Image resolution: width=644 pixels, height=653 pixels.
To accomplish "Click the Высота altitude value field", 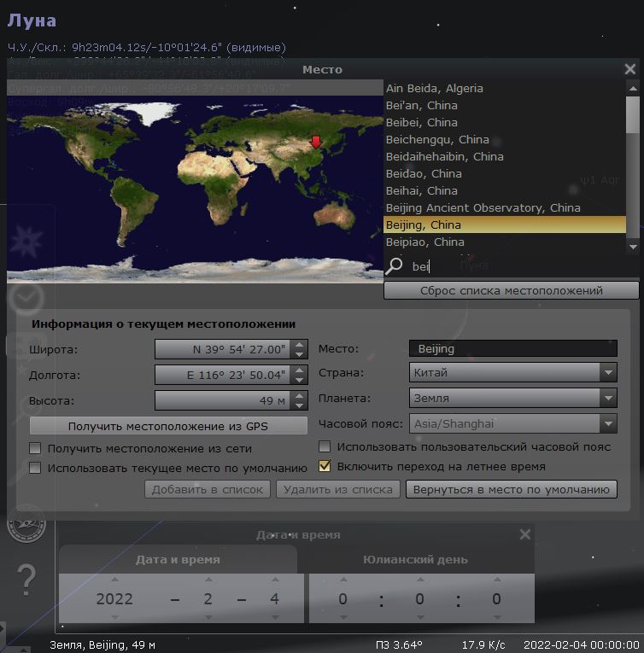I will pos(224,400).
